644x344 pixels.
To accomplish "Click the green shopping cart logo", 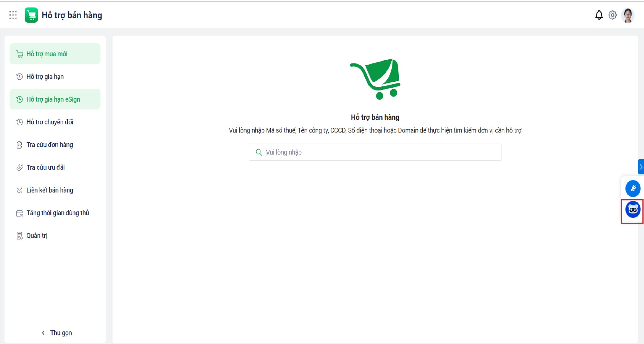I will [31, 15].
